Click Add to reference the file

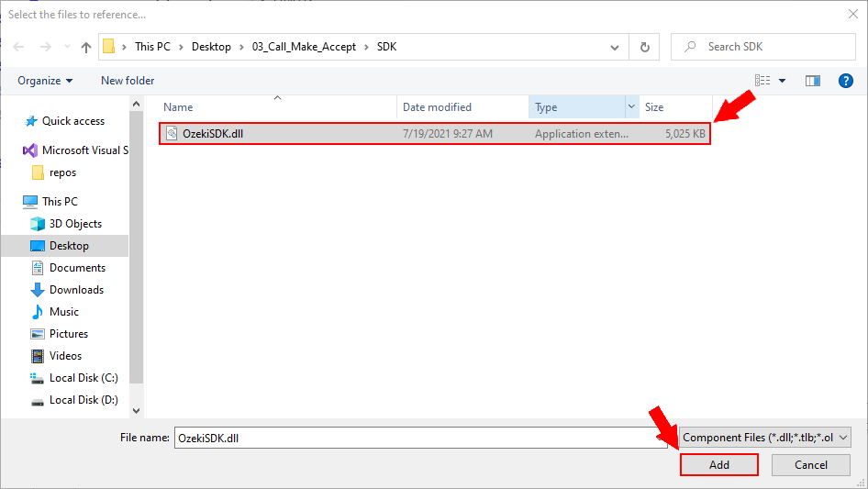coord(719,464)
